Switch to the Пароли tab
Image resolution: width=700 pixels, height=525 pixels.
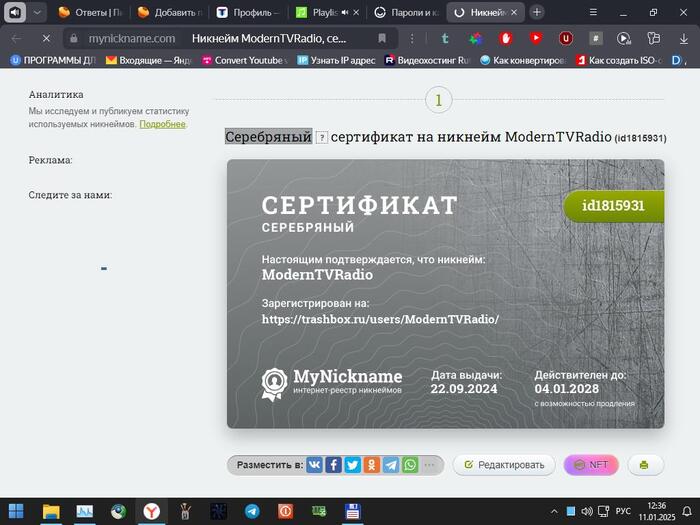(406, 12)
